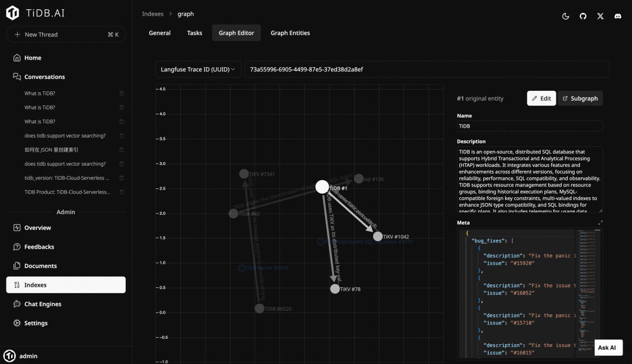The height and width of the screenshot is (364, 632).
Task: Open Subgraph button
Action: (x=580, y=98)
